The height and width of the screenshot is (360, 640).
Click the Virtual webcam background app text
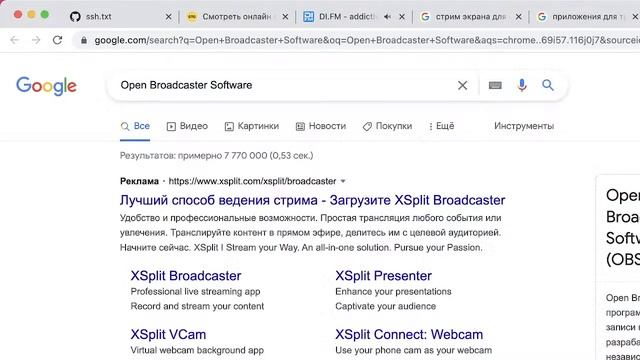coord(197,350)
